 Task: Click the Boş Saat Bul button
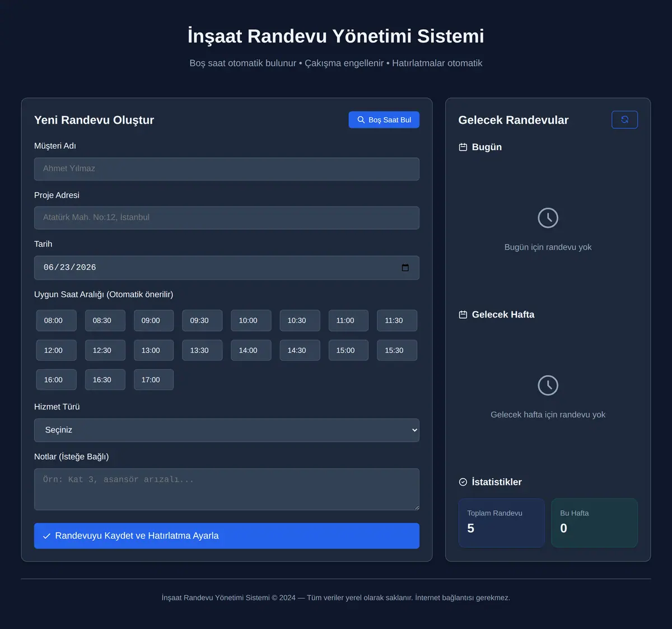tap(384, 120)
